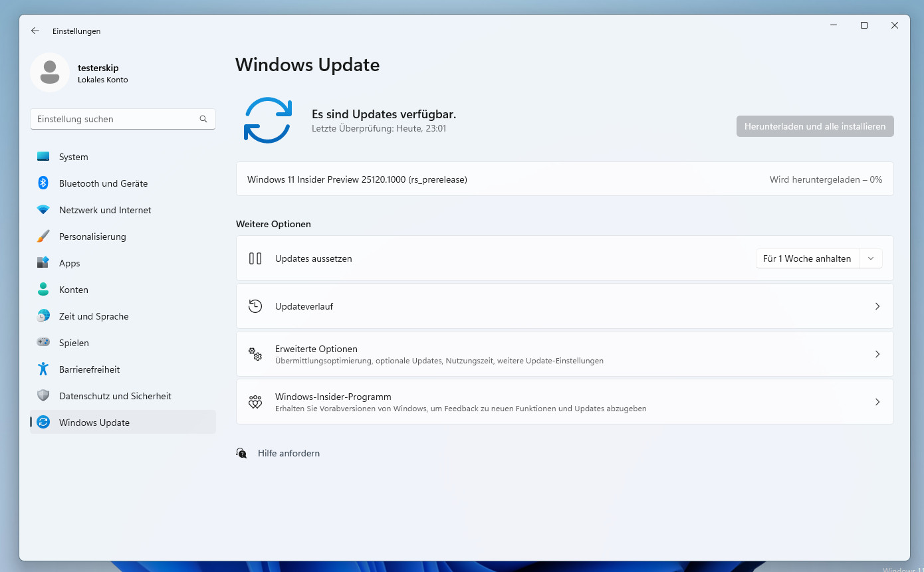Click the globe clock Zeit und Sprache icon
The image size is (924, 572).
43,316
